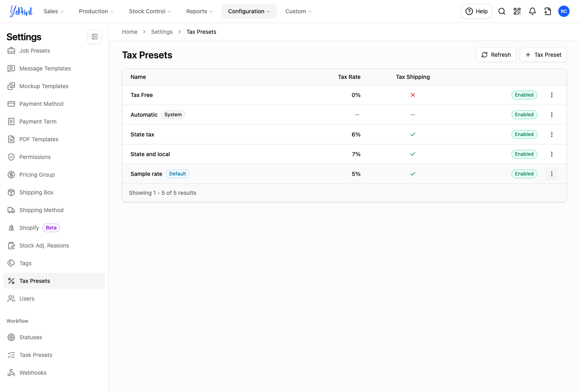This screenshot has height=392, width=580.
Task: Click the Default badge on Sample rate
Action: tap(178, 174)
